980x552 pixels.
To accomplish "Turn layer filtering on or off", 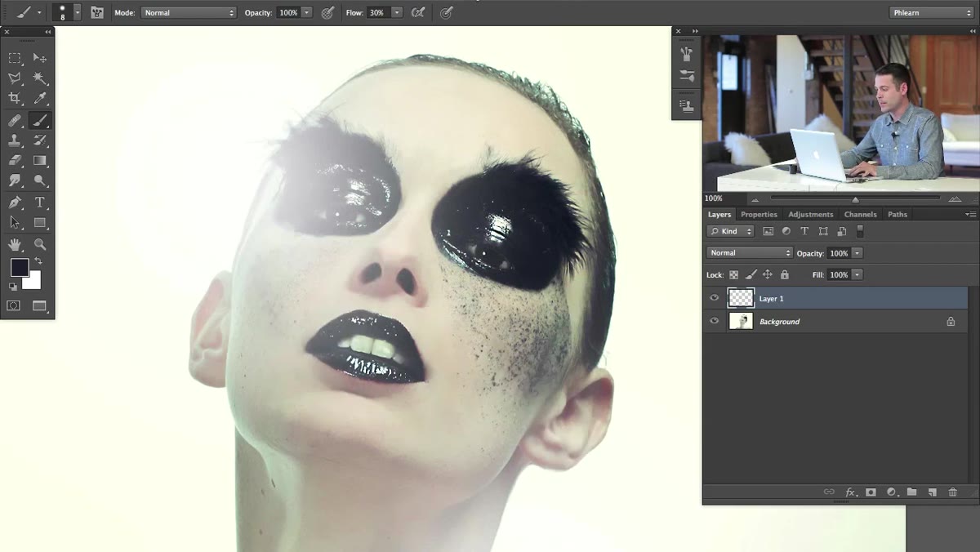I will [x=859, y=231].
